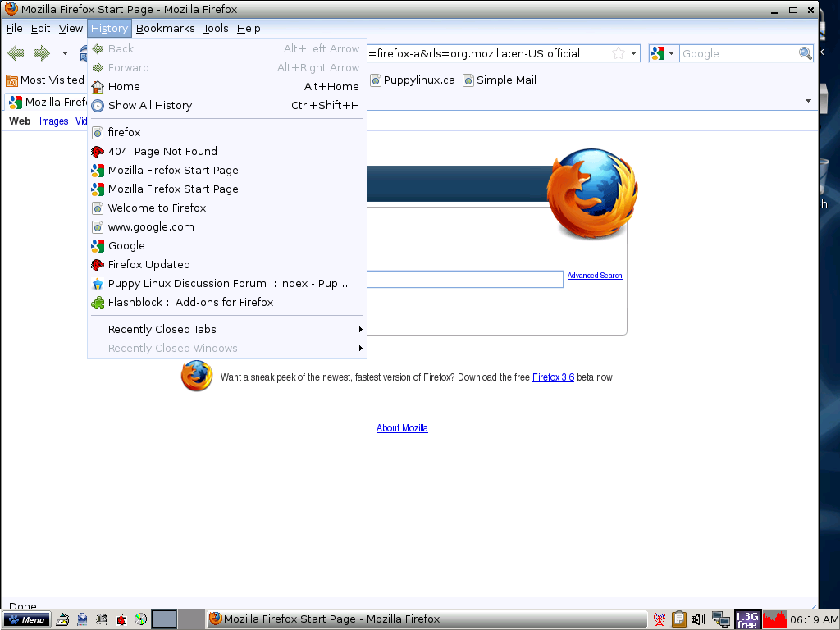Expand the URL bar history dropdown

(x=634, y=53)
